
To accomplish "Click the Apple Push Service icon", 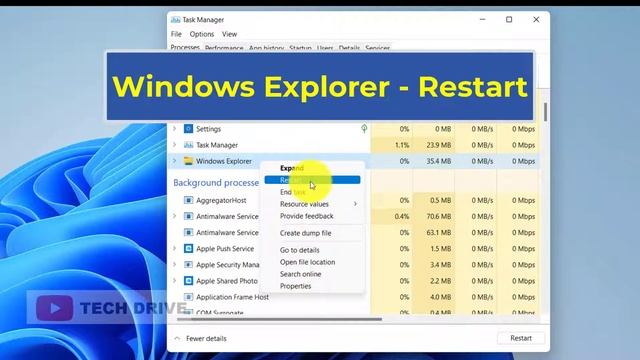I will coord(188,249).
